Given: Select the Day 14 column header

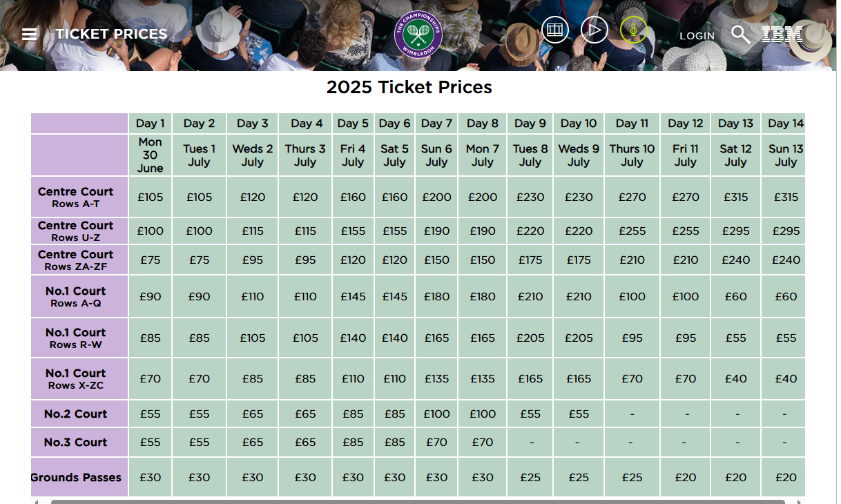Looking at the screenshot, I should pyautogui.click(x=786, y=124).
